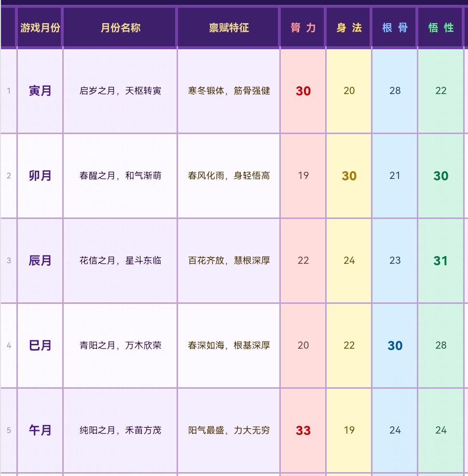Click 巳月 根骨 value 30

click(x=395, y=345)
